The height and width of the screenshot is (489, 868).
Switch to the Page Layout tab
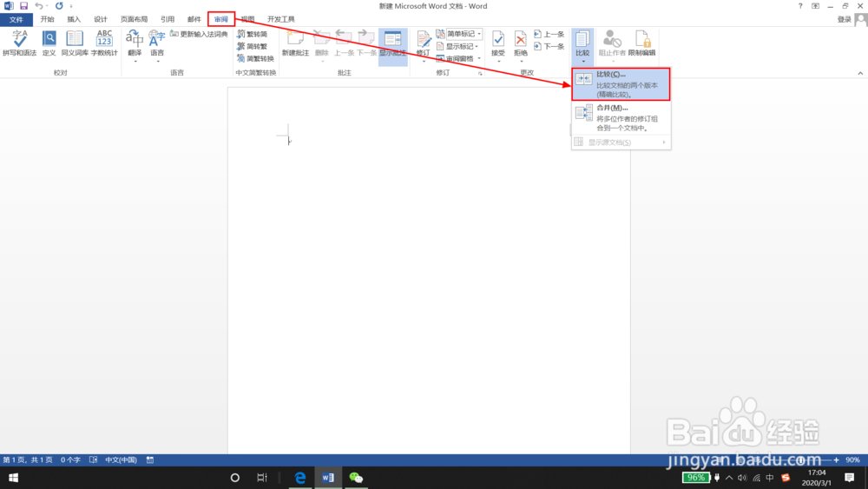pos(134,19)
